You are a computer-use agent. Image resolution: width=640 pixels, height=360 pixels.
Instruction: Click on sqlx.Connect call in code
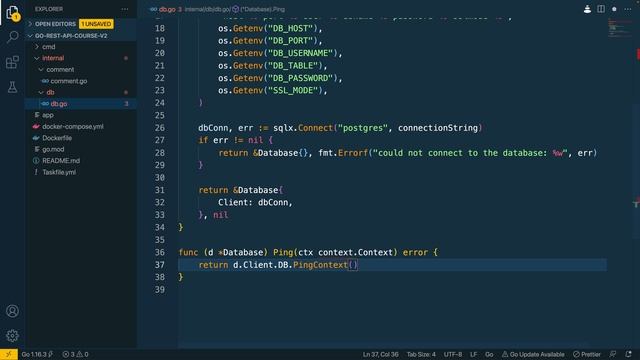point(303,128)
